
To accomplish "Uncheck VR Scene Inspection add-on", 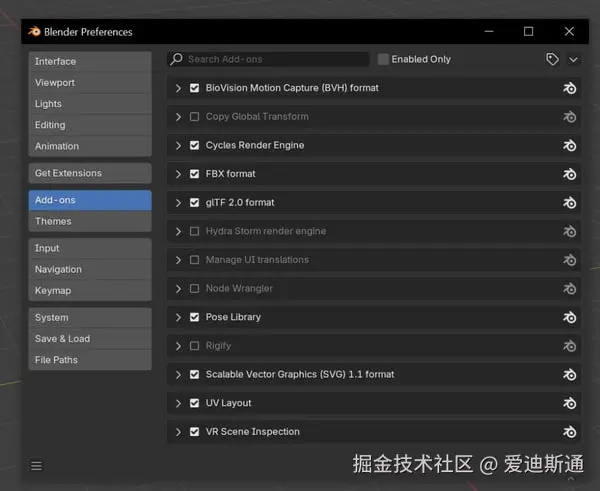I will click(194, 432).
